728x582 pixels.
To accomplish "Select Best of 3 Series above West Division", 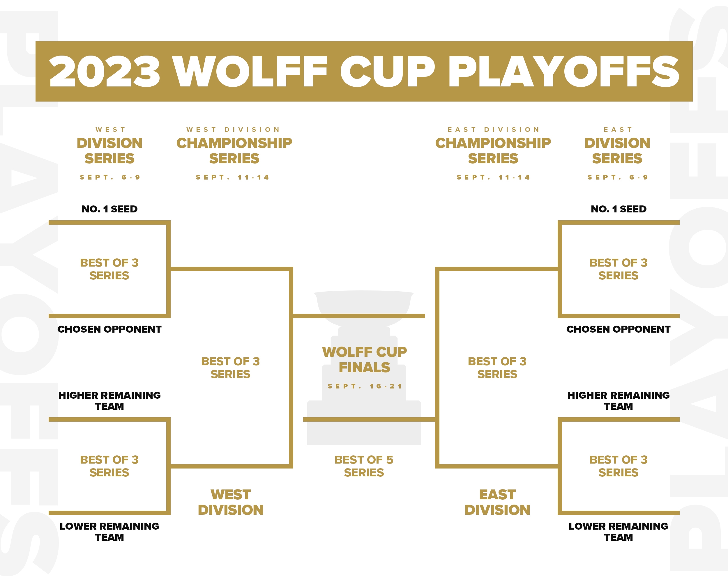I will pos(231,368).
